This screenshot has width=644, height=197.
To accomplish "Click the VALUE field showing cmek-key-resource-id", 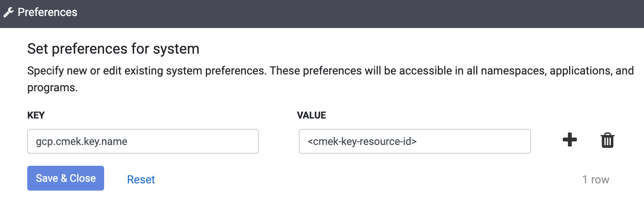I will [x=415, y=141].
